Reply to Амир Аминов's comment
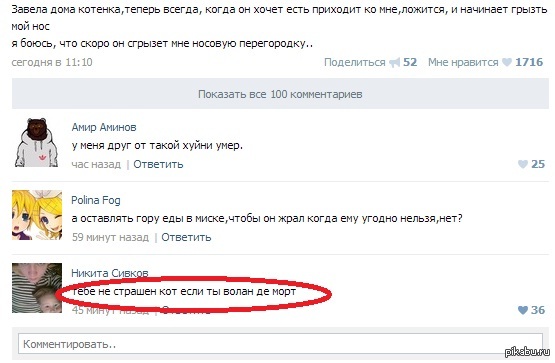Screen dimensions: 555x363 [x=158, y=164]
